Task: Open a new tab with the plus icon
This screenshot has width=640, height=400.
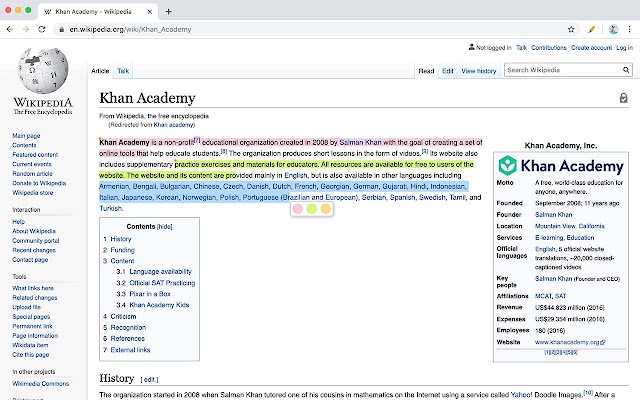Action: (169, 11)
